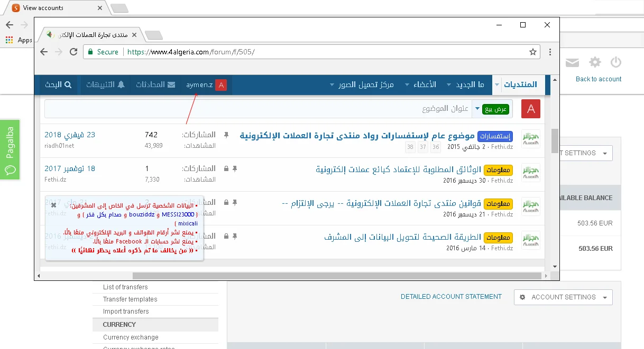644x349 pixels.
Task: Reload the 4algeria forum page
Action: tap(74, 52)
